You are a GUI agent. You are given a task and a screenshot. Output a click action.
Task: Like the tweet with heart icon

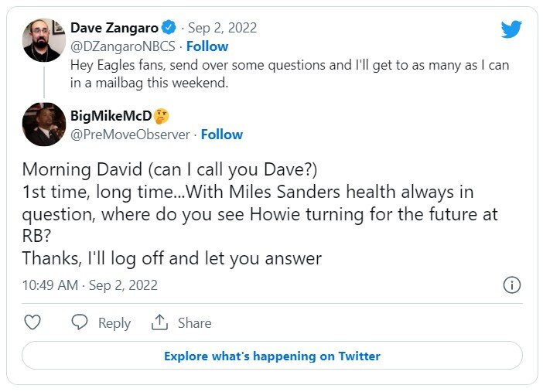32,322
